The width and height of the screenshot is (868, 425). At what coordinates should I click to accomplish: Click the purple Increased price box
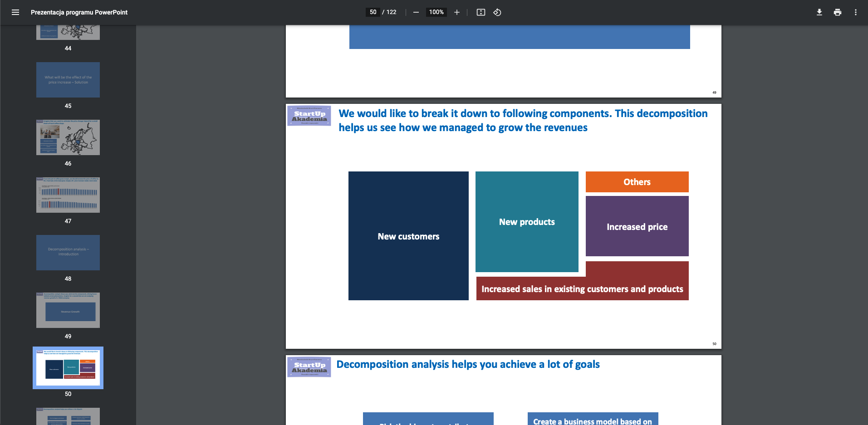[637, 226]
